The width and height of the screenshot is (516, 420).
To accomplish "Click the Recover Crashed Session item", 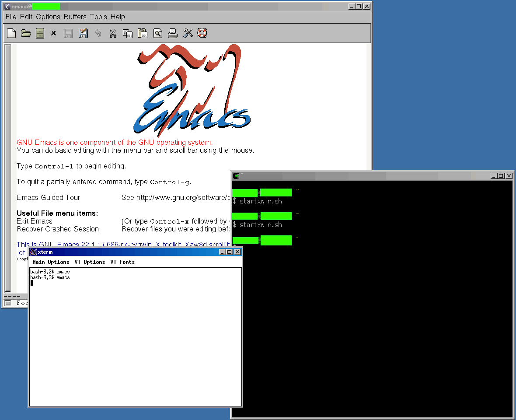I will pyautogui.click(x=58, y=229).
